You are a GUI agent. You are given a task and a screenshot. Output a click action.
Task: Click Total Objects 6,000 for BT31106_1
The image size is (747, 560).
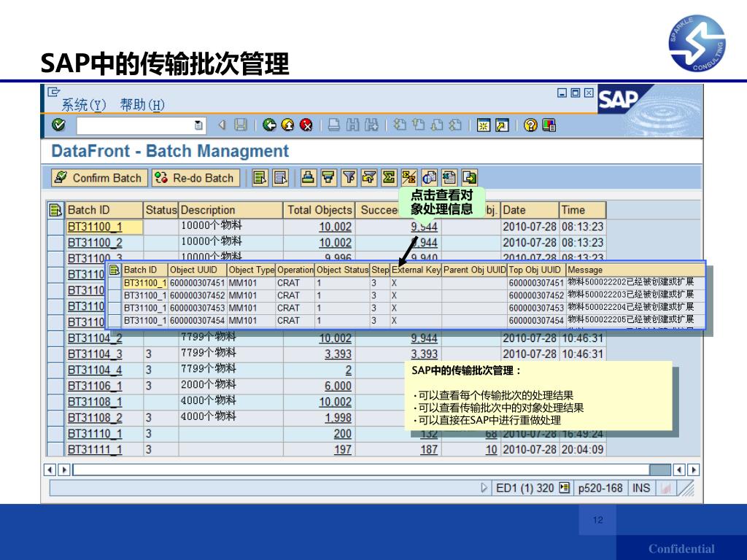click(338, 386)
